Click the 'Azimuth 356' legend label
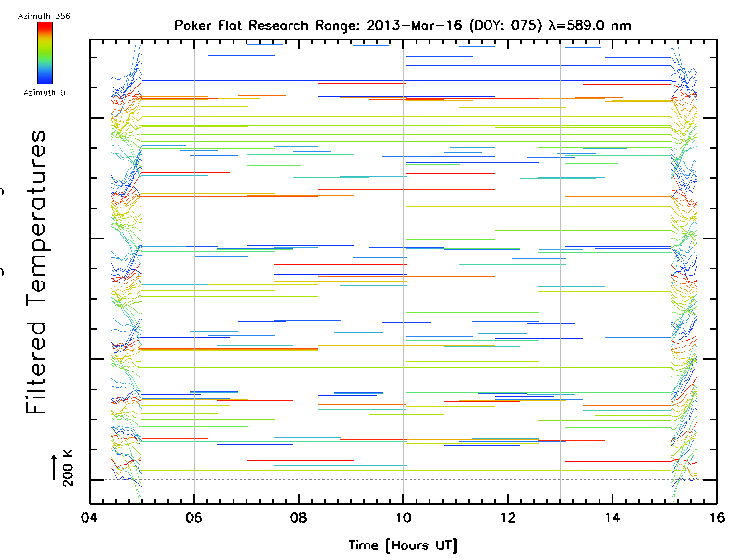 tap(44, 16)
